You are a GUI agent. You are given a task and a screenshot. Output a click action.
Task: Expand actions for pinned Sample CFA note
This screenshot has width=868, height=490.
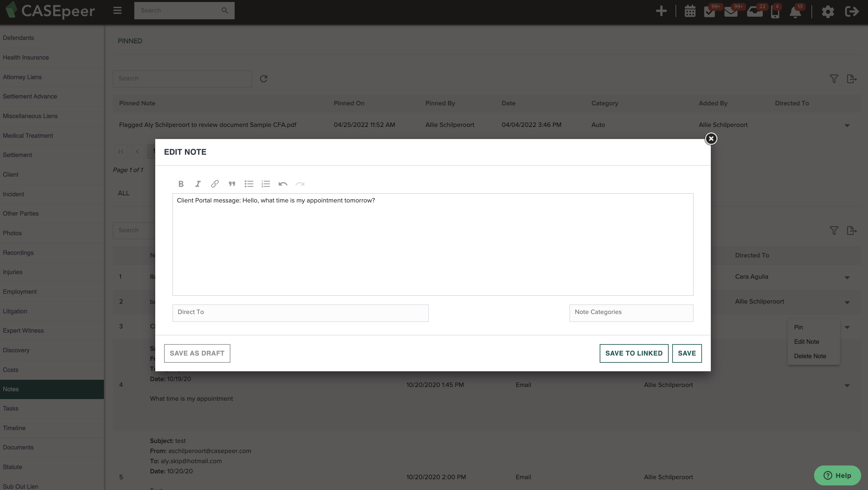pyautogui.click(x=847, y=126)
